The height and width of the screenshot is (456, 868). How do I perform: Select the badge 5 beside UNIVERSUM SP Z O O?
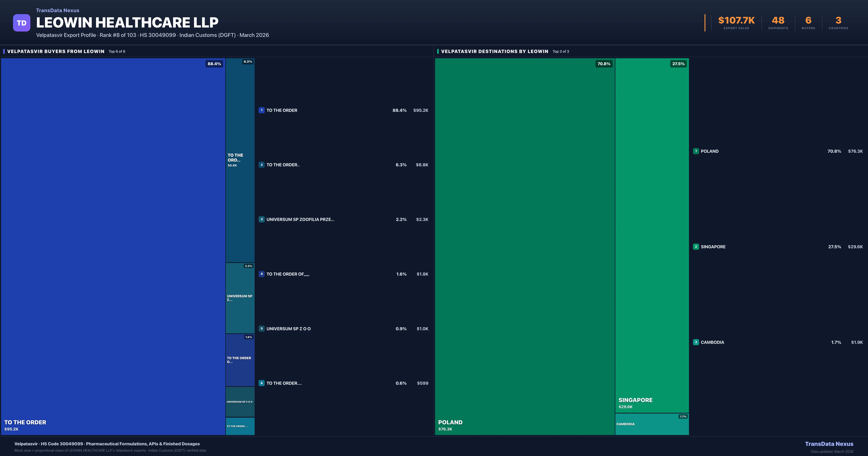point(262,328)
